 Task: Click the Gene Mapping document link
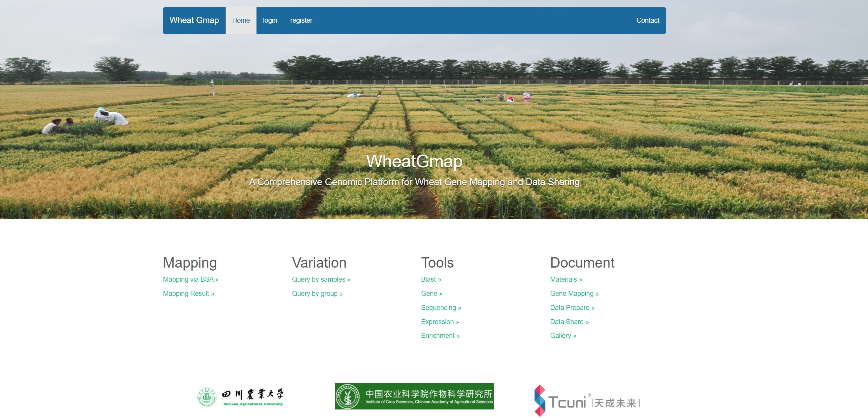click(x=574, y=293)
